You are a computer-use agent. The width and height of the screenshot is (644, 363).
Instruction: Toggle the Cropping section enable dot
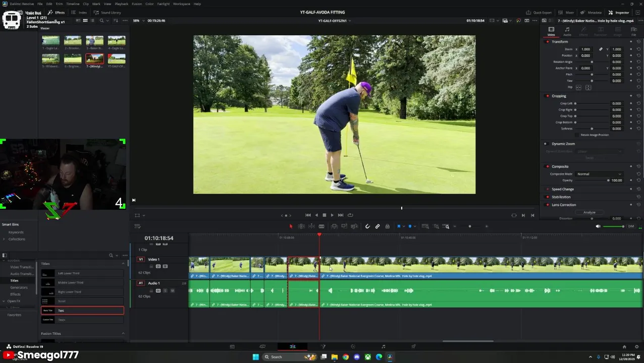548,96
